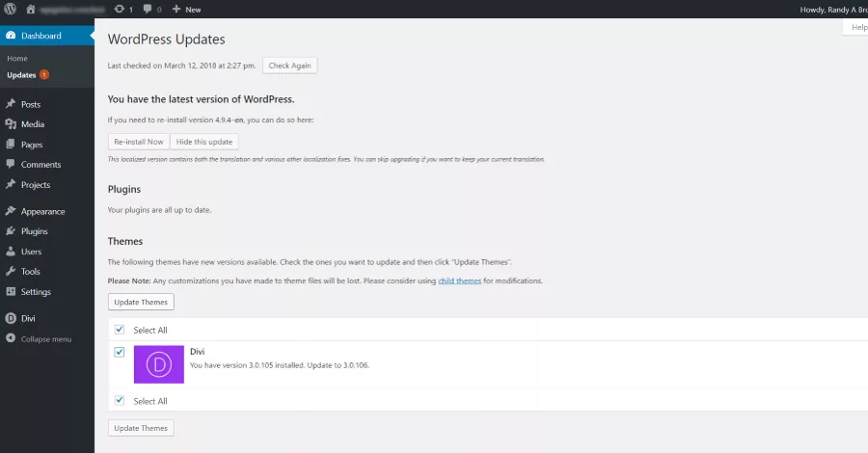
Task: Click the Divi theme name text
Action: (197, 351)
